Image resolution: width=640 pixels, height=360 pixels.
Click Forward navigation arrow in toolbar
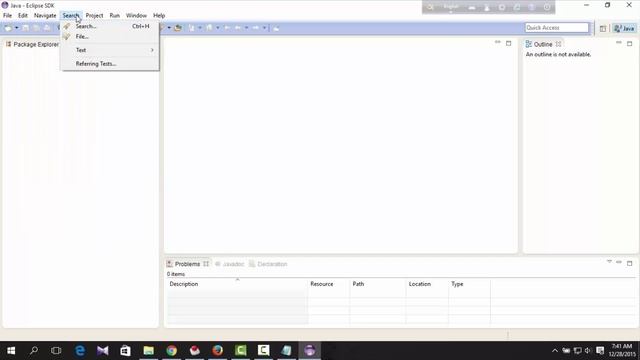click(x=256, y=28)
